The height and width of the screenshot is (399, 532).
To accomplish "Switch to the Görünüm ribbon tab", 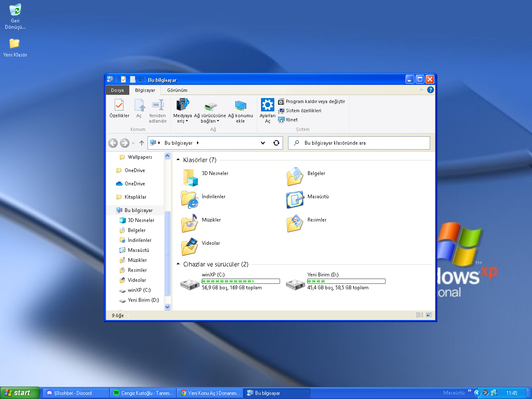I will 177,90.
